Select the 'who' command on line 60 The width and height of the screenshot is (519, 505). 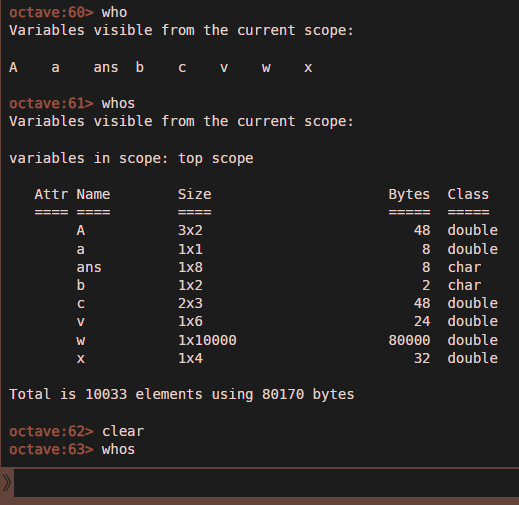click(114, 13)
